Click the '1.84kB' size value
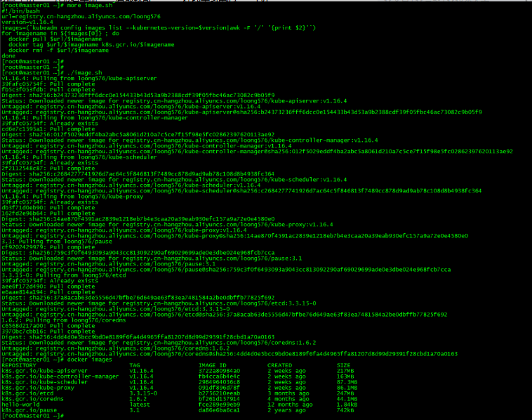This screenshot has height=420, width=532. click(347, 405)
